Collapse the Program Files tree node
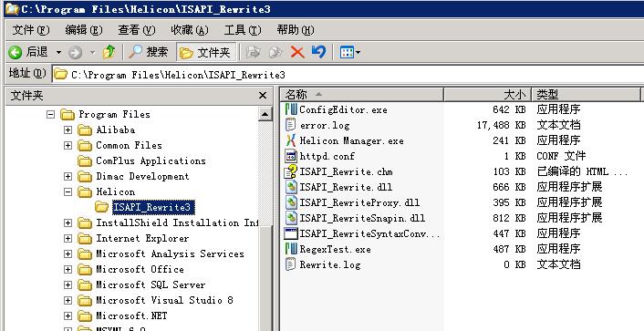Image resolution: width=644 pixels, height=331 pixels. click(50, 114)
